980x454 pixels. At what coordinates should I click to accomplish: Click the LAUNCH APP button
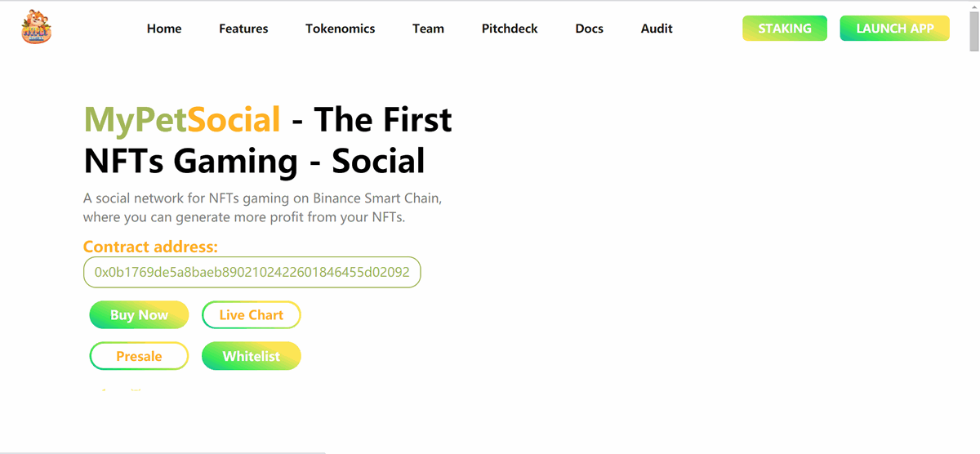pyautogui.click(x=894, y=29)
